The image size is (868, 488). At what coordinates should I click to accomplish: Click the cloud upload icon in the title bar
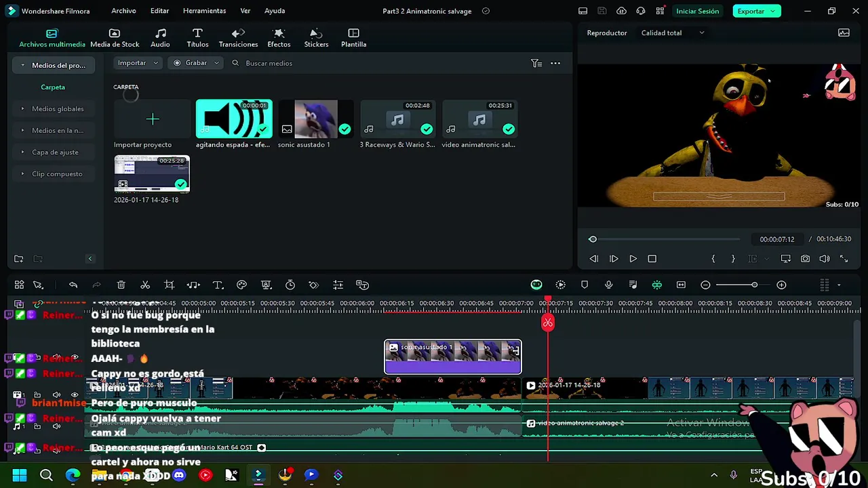click(x=621, y=11)
